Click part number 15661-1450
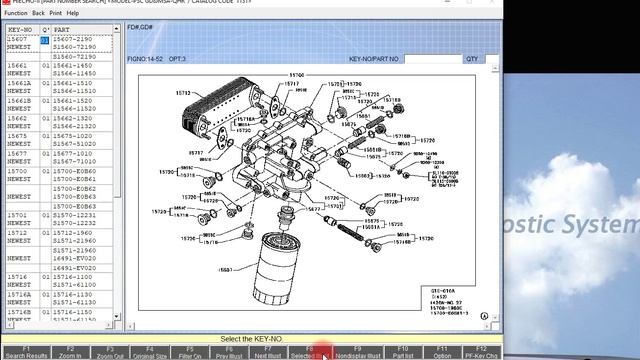Screen dimensions: 640x360 tap(73, 66)
